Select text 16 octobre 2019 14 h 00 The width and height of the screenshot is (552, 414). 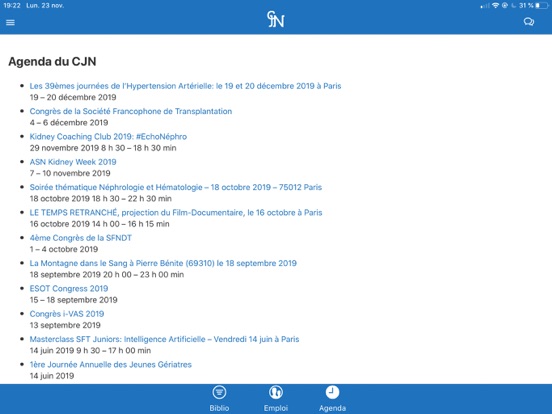click(75, 224)
